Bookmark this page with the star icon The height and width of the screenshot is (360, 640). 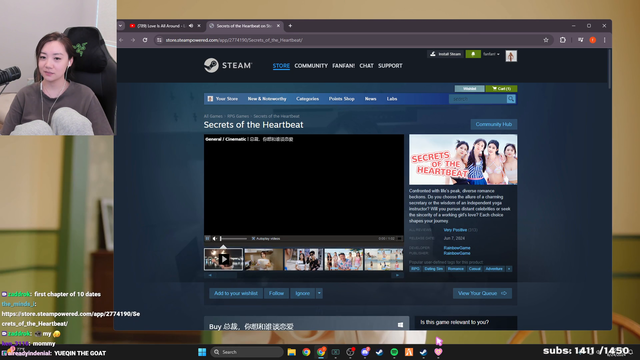546,40
